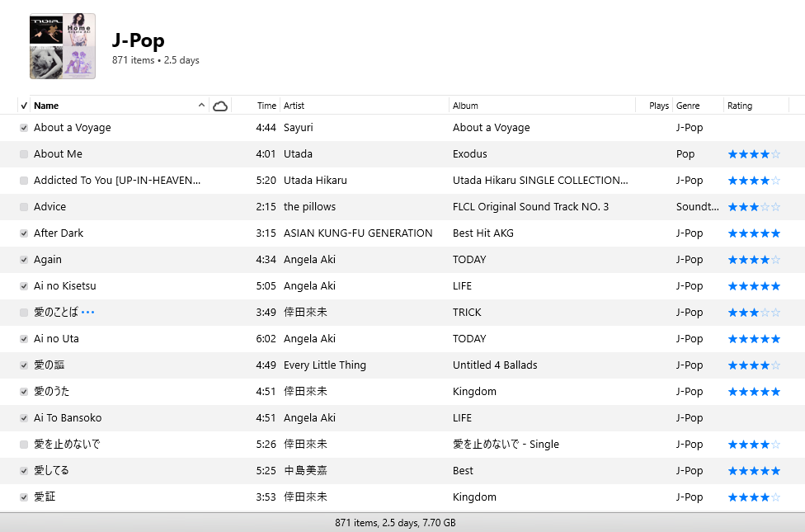Enable the About Me song checkbox

pos(24,154)
